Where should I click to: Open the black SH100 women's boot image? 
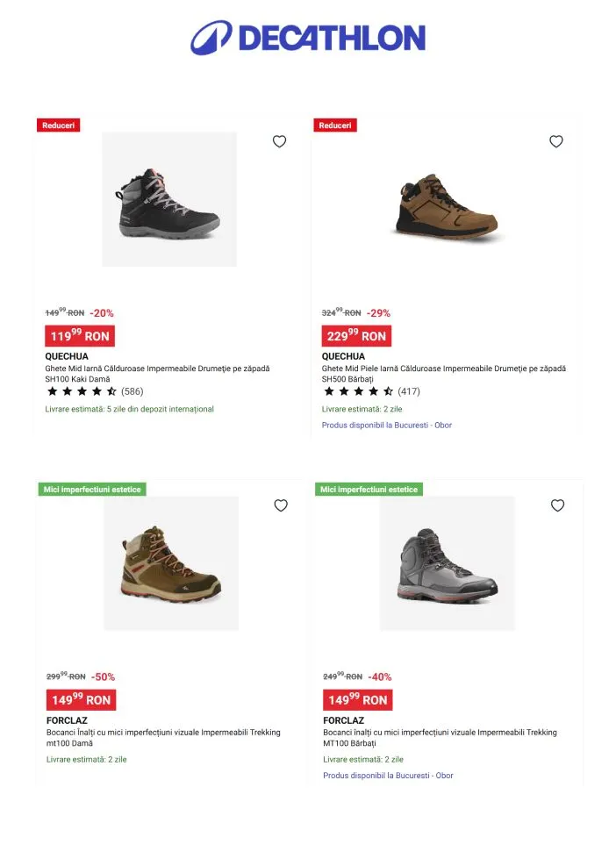[x=169, y=199]
